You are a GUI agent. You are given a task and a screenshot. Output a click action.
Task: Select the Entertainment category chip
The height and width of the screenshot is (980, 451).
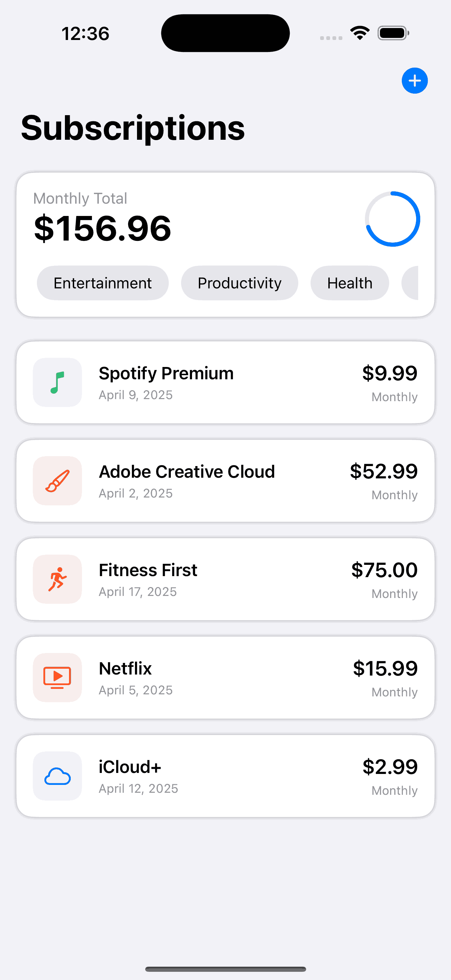[x=103, y=283]
